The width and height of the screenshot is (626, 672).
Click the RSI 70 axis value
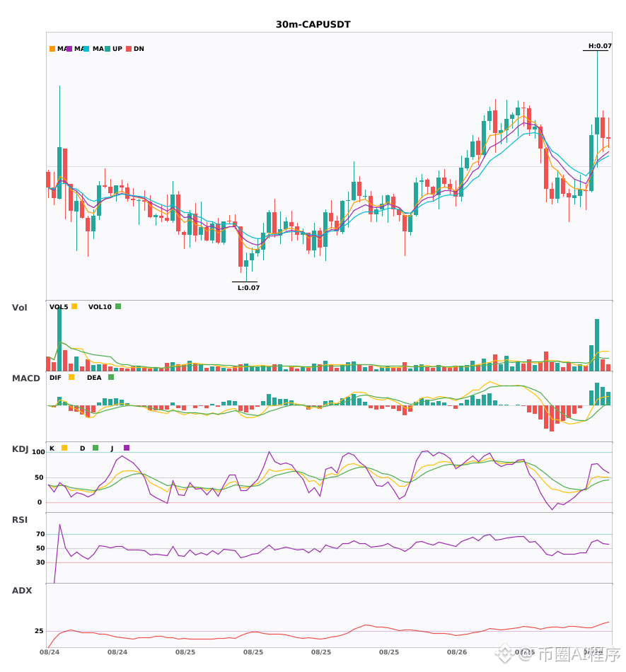[x=40, y=534]
